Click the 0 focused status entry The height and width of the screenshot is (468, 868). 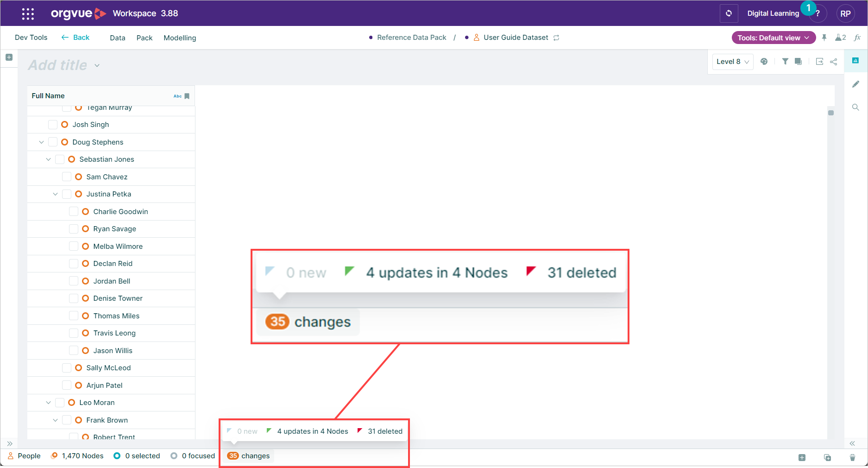coord(193,456)
